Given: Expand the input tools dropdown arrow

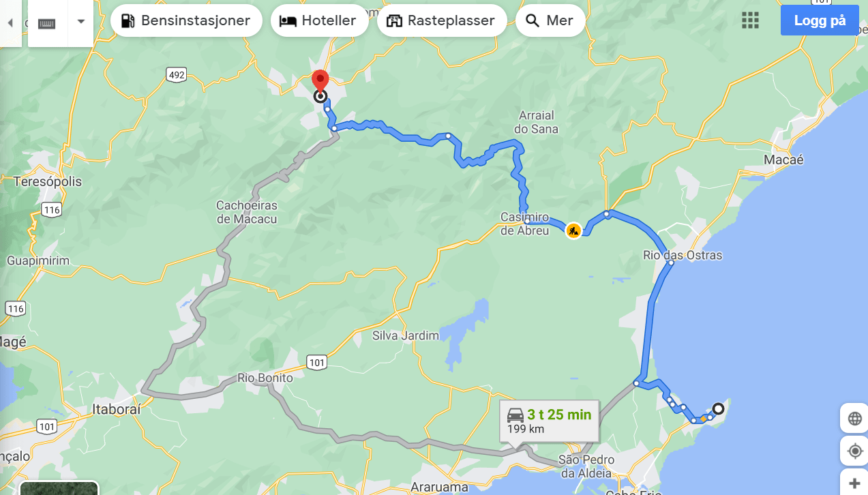Looking at the screenshot, I should pos(81,21).
